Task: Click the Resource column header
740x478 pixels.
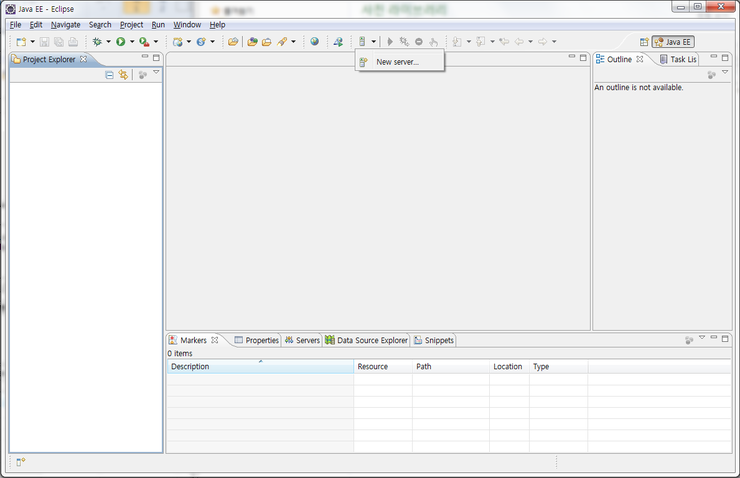Action: point(383,367)
